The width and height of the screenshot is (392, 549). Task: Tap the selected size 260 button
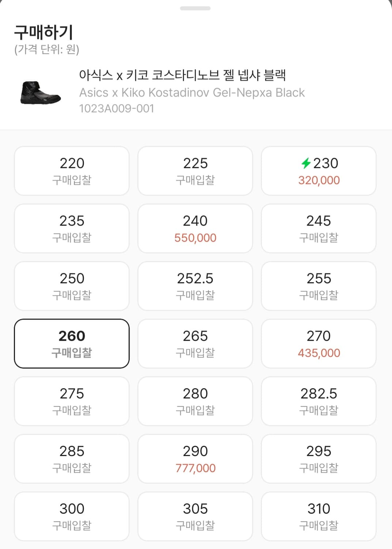tap(72, 344)
